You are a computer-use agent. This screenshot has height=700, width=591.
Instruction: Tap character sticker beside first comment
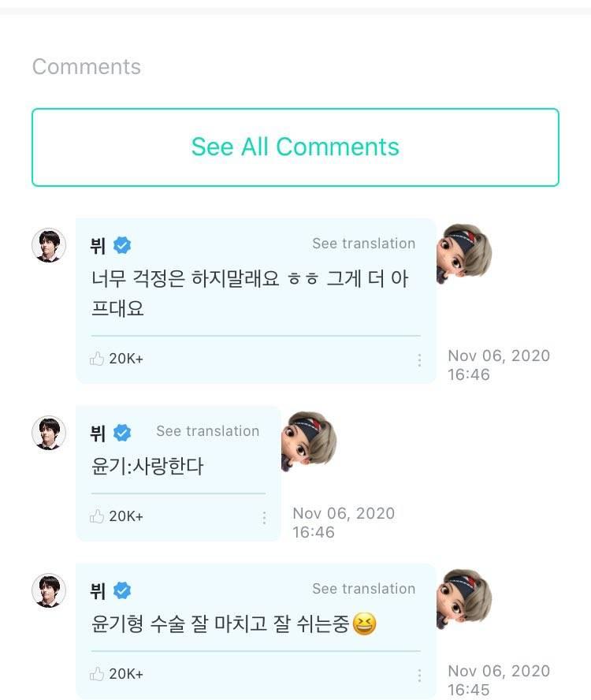pos(465,252)
